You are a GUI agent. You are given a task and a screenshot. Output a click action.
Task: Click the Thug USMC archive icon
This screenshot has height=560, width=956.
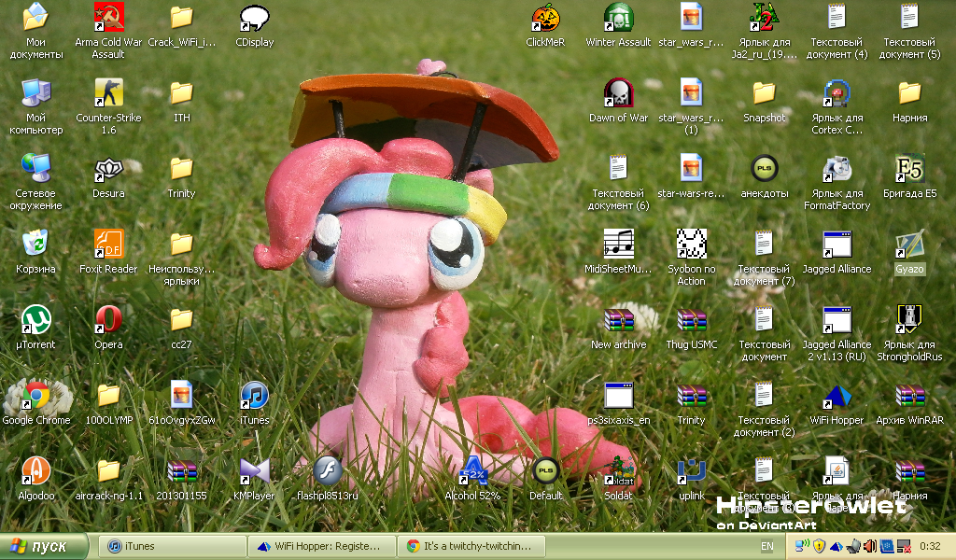692,319
